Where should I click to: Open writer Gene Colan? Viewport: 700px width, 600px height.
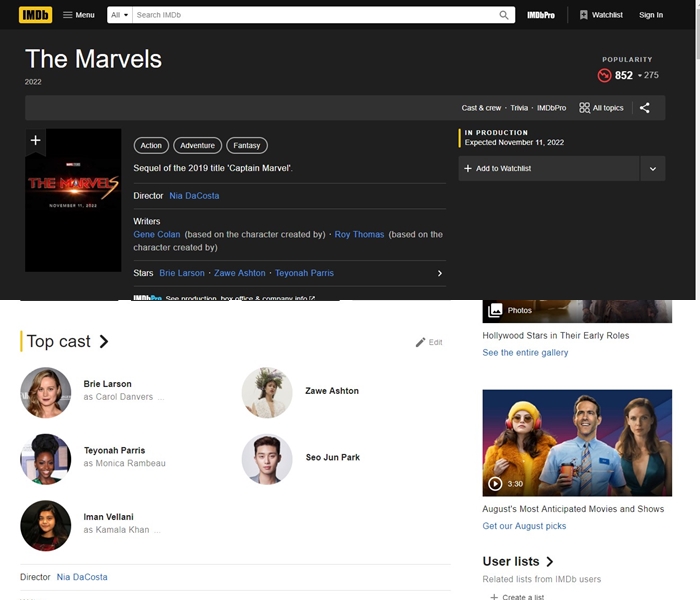point(157,234)
